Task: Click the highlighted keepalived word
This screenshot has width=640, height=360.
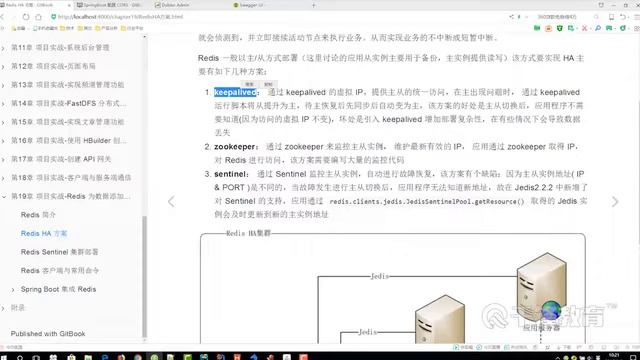Action: (235, 92)
